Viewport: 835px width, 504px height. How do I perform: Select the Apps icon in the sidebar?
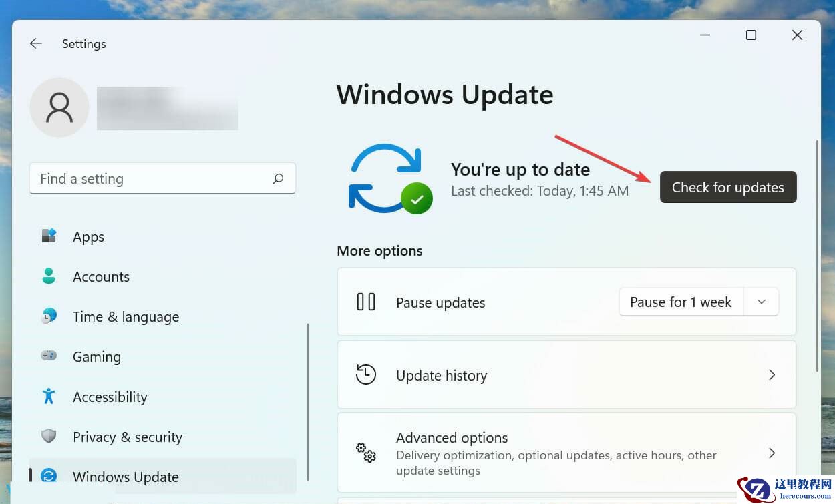49,236
